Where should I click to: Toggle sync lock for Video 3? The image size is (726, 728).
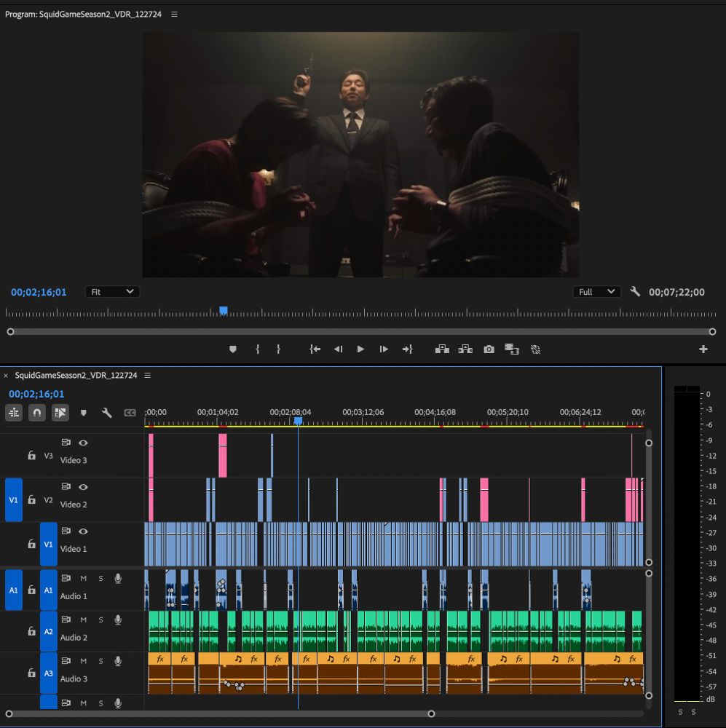point(66,443)
